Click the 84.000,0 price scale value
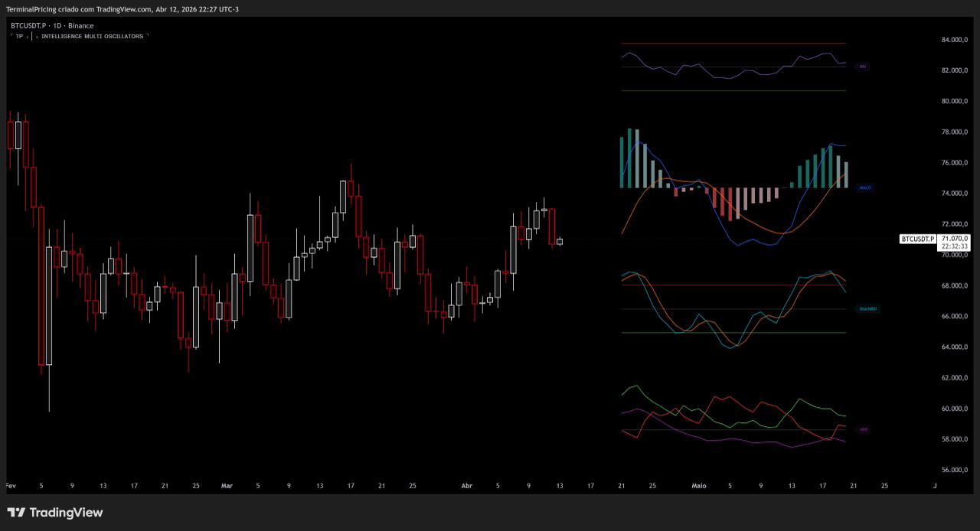 pos(955,40)
